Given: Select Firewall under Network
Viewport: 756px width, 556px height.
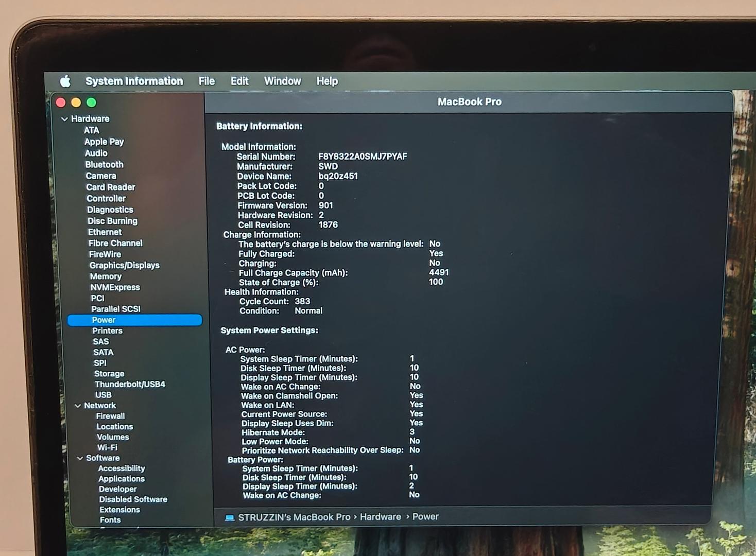Looking at the screenshot, I should coord(111,416).
